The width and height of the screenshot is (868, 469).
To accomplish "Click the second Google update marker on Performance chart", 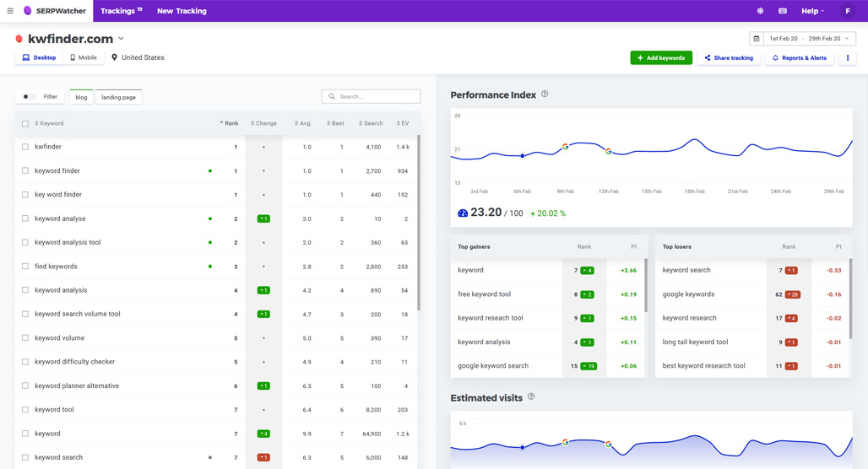I will tap(609, 151).
